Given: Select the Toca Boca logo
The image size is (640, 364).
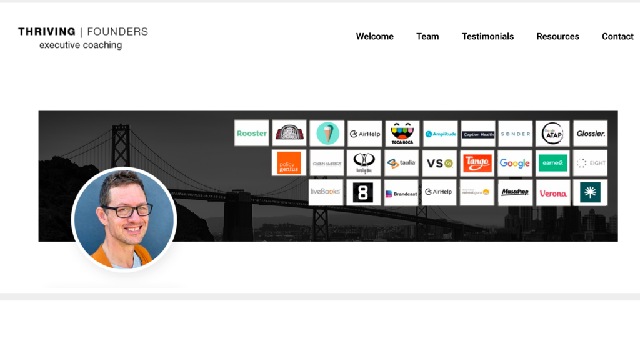Looking at the screenshot, I should [402, 133].
